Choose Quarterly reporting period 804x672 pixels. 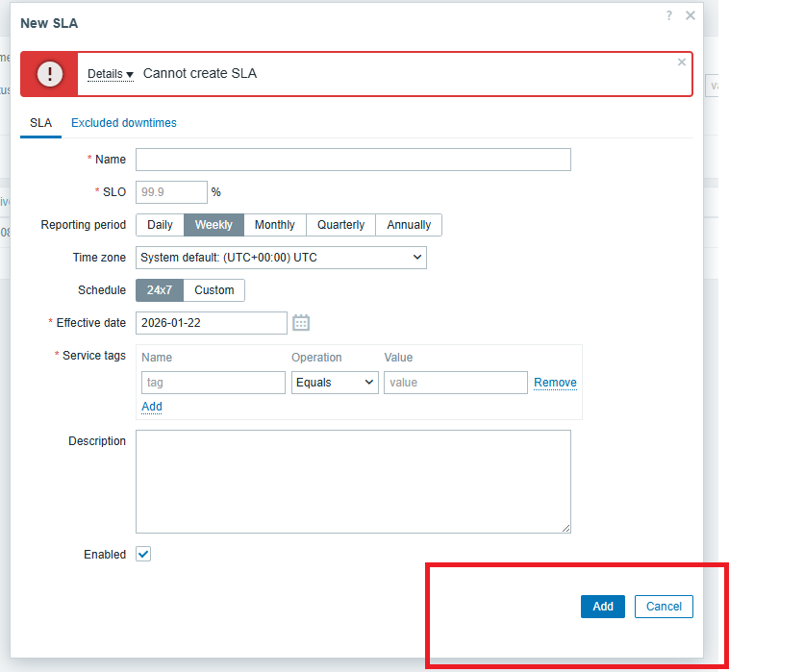click(x=340, y=225)
